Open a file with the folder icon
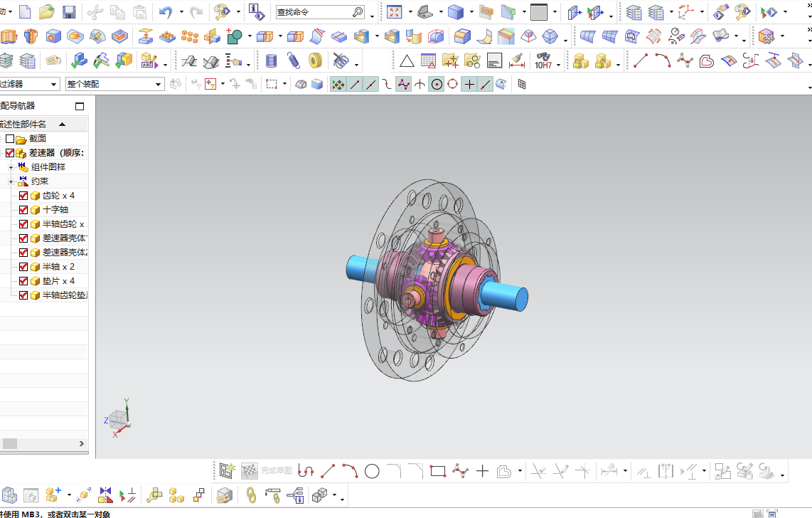The image size is (812, 518). pyautogui.click(x=47, y=11)
